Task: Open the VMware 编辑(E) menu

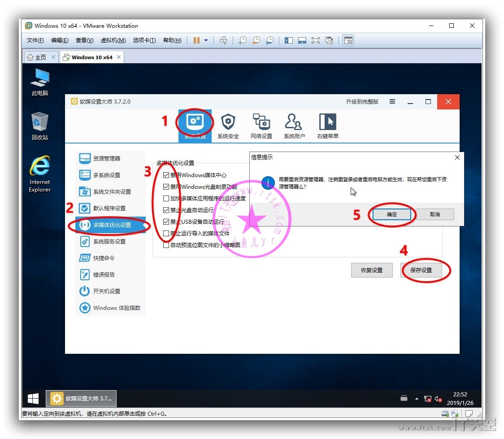Action: pyautogui.click(x=60, y=40)
